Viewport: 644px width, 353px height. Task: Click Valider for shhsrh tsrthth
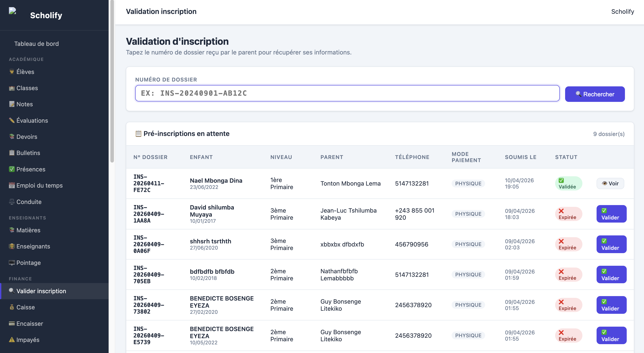coord(611,244)
